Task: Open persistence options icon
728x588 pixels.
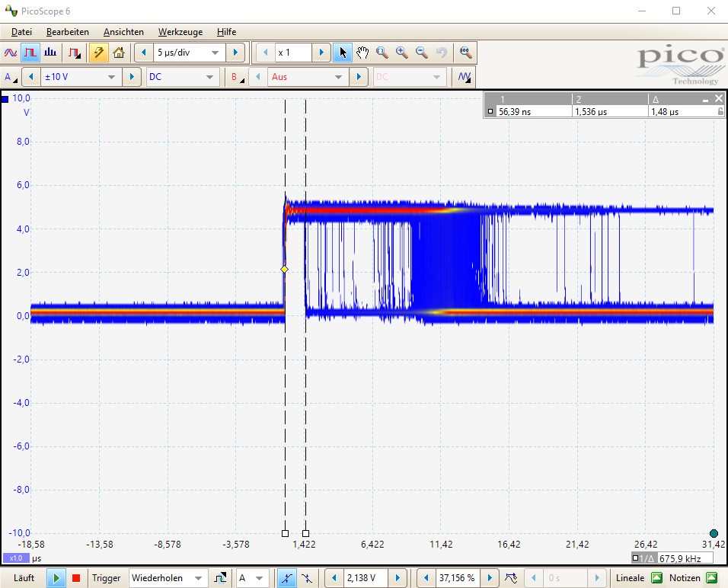Action: [75, 53]
